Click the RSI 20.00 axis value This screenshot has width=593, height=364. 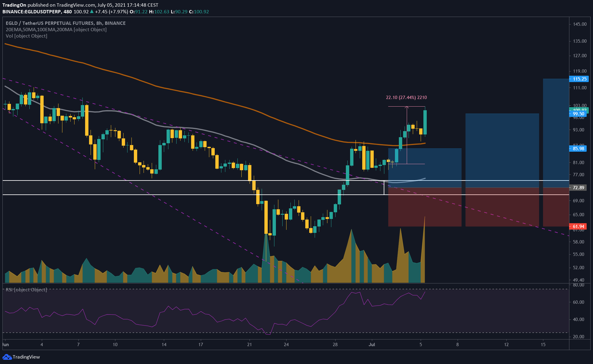pos(579,337)
